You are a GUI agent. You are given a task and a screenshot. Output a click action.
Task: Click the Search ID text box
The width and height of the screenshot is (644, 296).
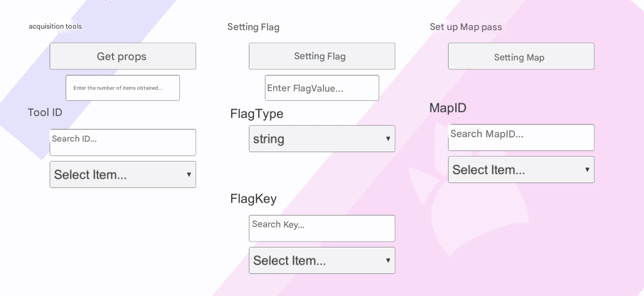tap(123, 142)
